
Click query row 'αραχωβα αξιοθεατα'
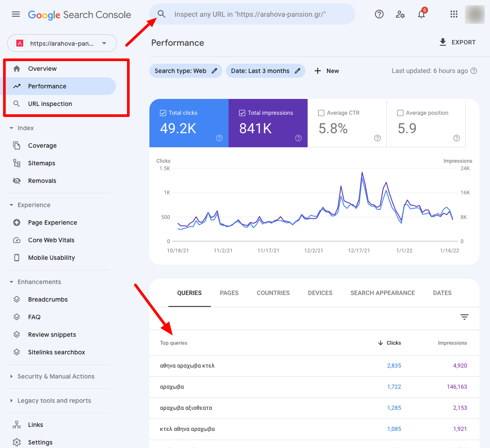(314, 408)
